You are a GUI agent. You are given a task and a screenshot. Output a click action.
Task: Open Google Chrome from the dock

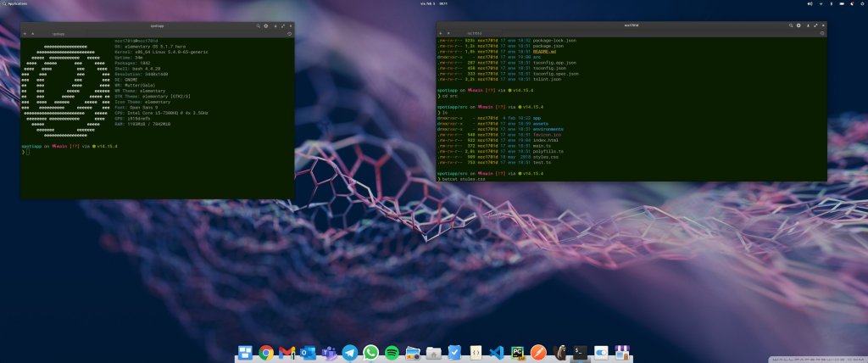coord(266,351)
